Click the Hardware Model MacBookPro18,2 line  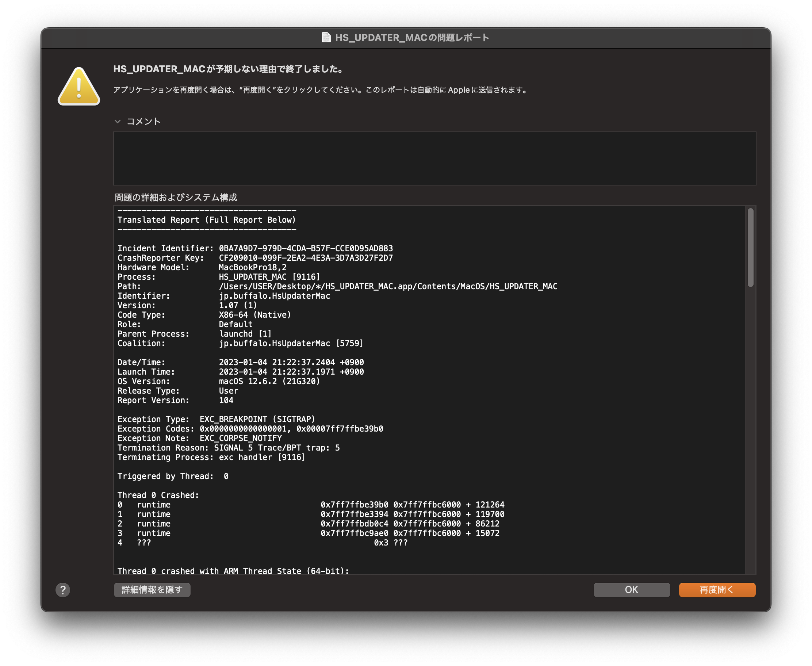tap(202, 267)
